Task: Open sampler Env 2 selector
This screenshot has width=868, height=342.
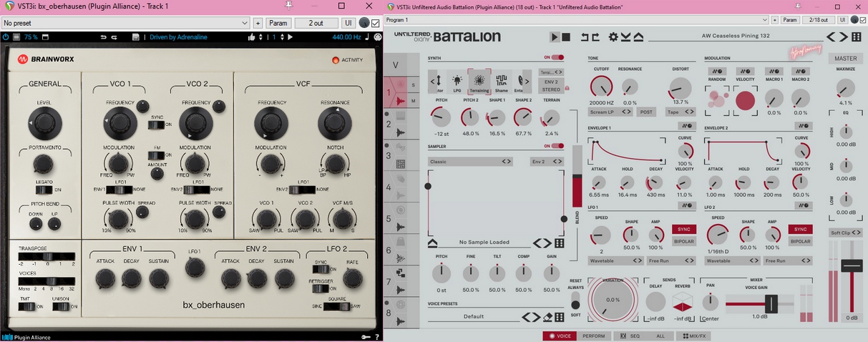Action: tap(547, 162)
